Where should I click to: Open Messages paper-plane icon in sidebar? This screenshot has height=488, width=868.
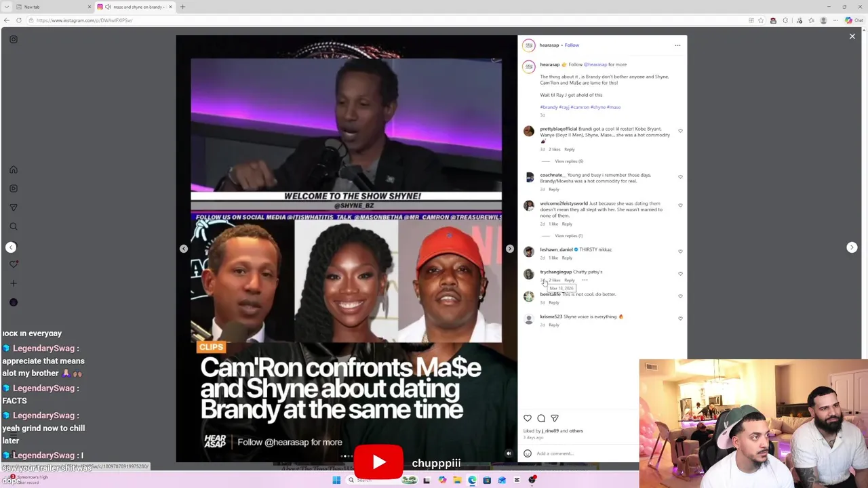[14, 207]
